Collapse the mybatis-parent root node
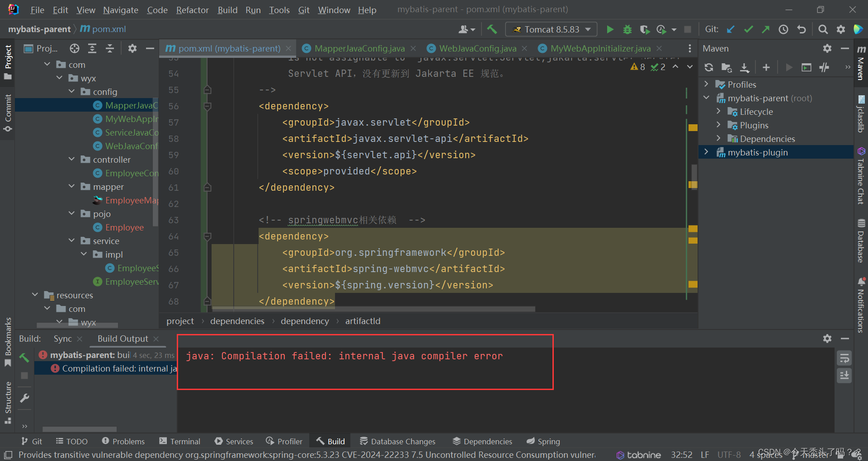 coord(707,98)
